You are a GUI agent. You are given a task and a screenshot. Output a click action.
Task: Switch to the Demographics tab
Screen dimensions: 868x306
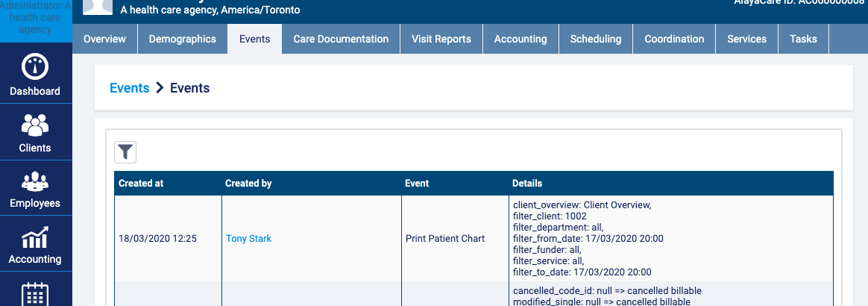click(x=182, y=39)
